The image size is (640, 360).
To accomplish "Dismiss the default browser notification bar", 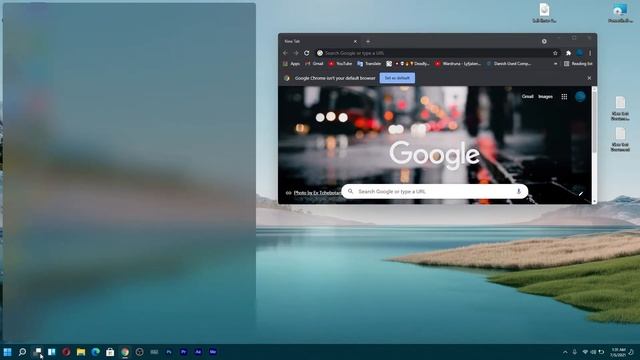I will [x=589, y=78].
